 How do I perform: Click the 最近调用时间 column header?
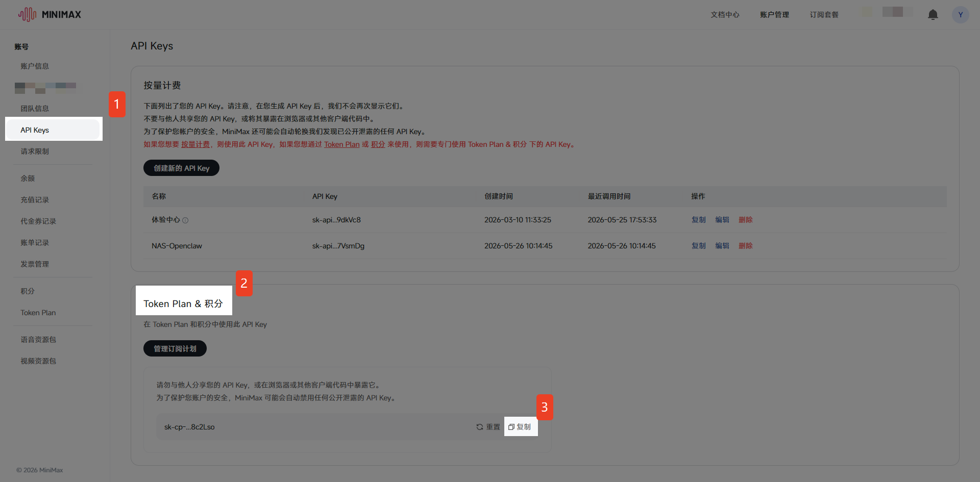[x=609, y=196]
